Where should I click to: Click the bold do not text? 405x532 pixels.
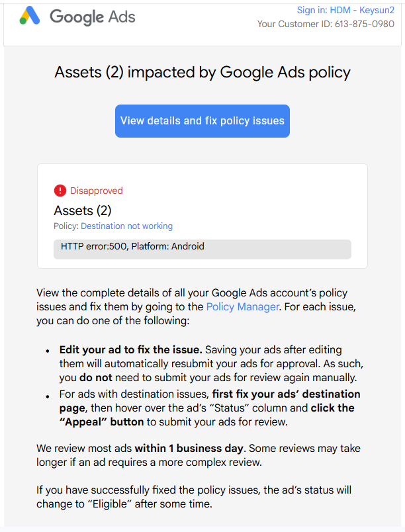click(96, 378)
